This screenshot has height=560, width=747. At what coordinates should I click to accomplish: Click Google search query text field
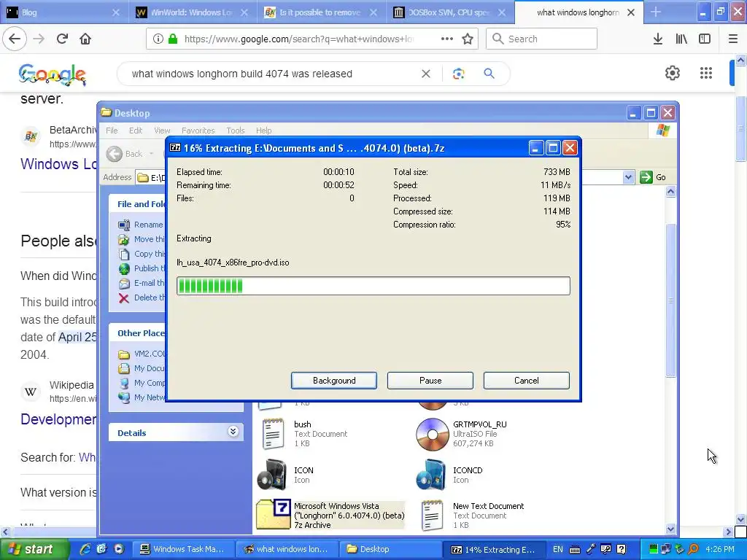242,74
